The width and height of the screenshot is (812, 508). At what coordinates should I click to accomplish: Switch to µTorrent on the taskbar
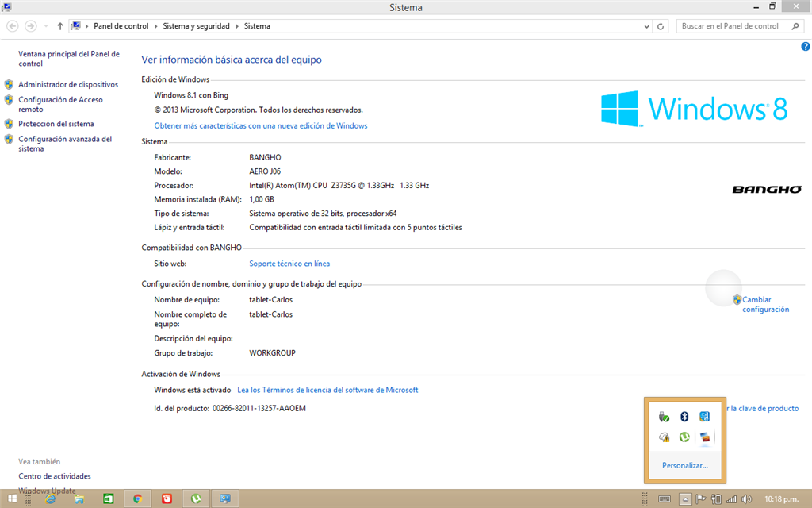(x=196, y=498)
